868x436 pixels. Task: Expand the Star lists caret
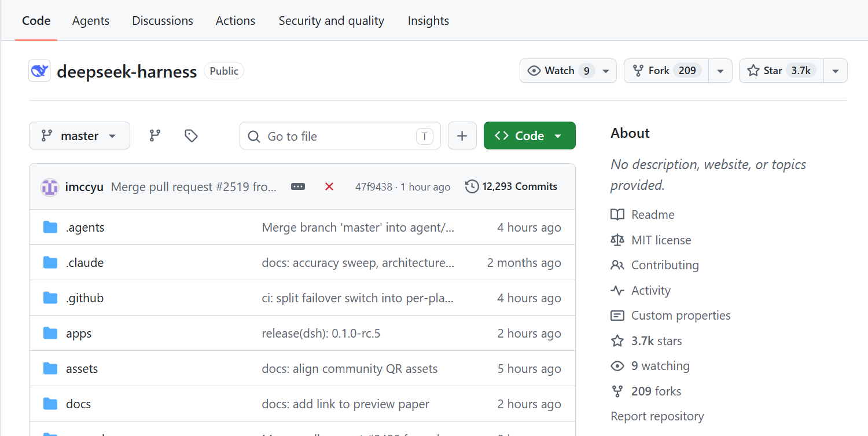coord(836,71)
